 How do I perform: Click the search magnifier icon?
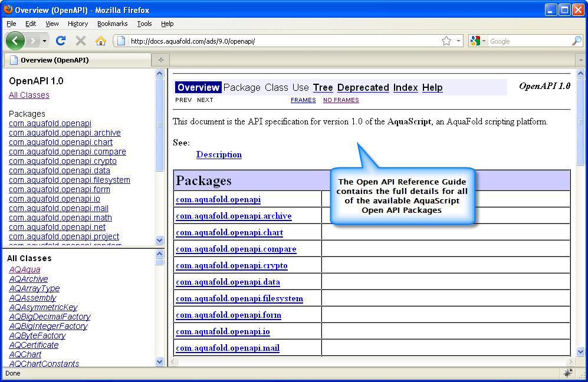click(577, 41)
